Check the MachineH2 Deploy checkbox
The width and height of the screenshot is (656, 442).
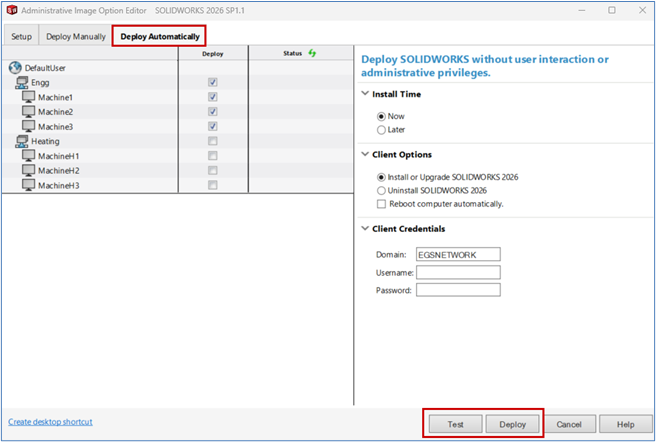tap(213, 170)
